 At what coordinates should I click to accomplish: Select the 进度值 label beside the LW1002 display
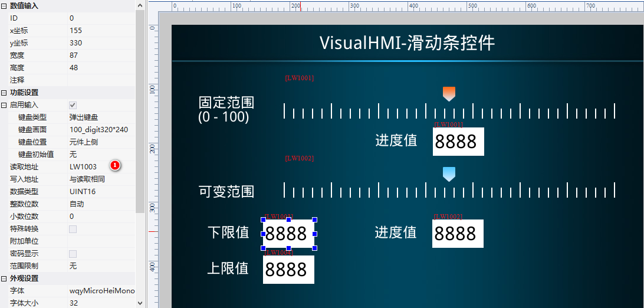pos(396,232)
